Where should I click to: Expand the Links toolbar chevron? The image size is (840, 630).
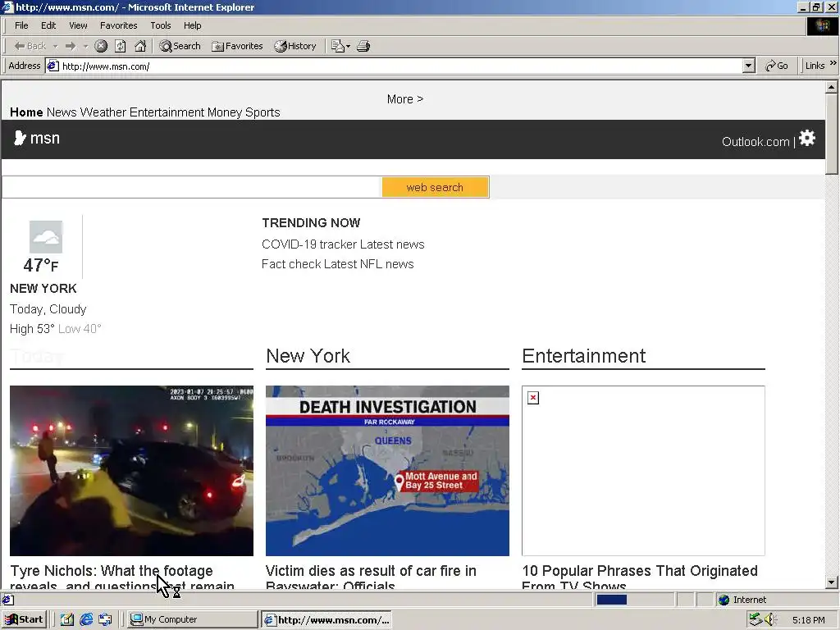(x=833, y=63)
